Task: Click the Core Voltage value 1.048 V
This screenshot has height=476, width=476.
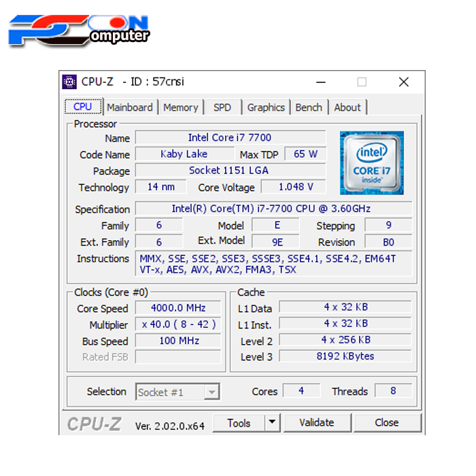Action: point(294,187)
